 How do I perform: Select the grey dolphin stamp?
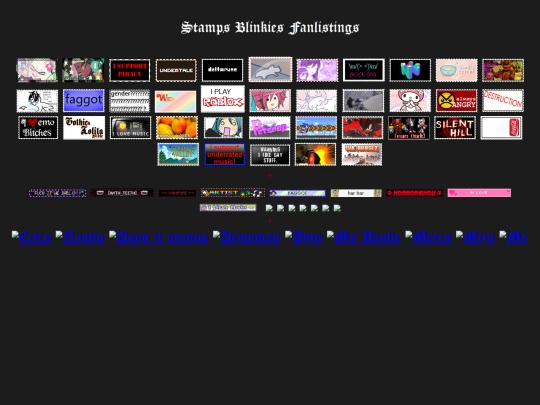[x=270, y=70]
